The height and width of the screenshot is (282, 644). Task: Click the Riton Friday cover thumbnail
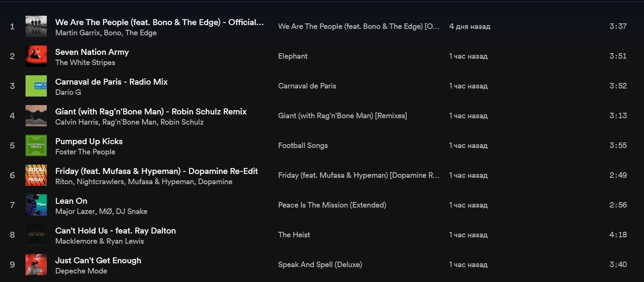click(36, 175)
